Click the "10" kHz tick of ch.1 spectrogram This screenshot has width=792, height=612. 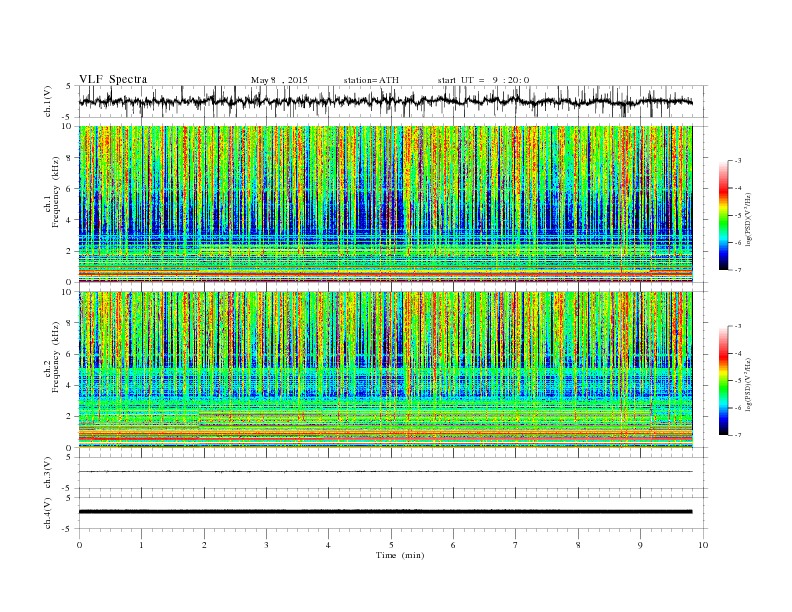pyautogui.click(x=69, y=126)
